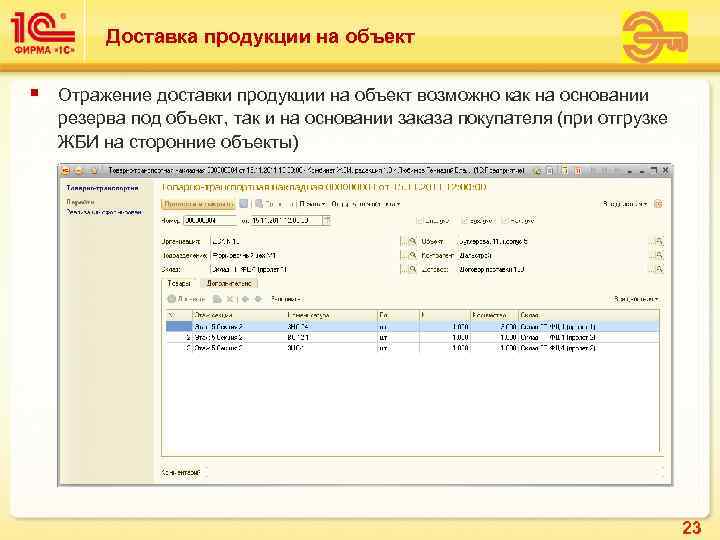Viewport: 720px width, 540px height.
Task: Tick the middle checkbox in the status row
Action: point(464,220)
